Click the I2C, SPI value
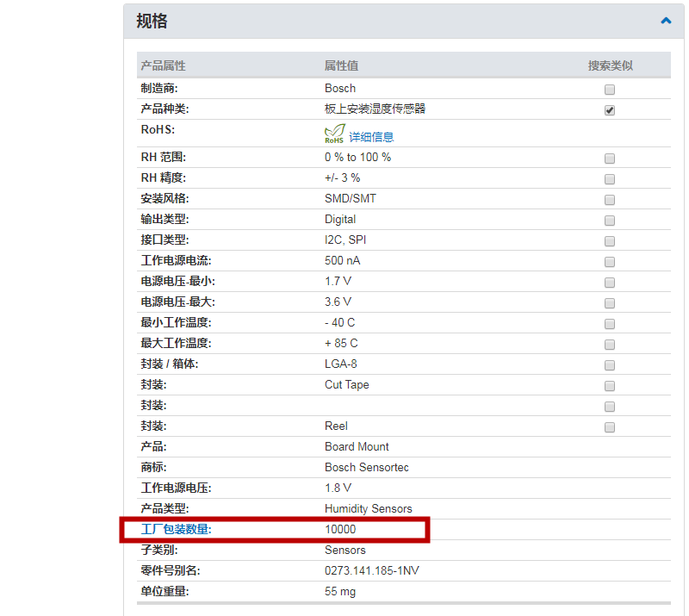The image size is (689, 616). pos(345,240)
